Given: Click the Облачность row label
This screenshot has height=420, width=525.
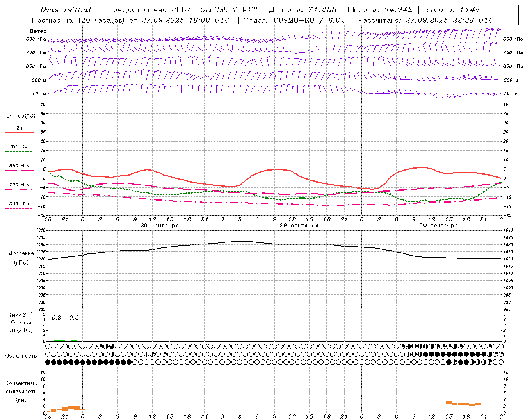Looking at the screenshot, I should (21, 356).
